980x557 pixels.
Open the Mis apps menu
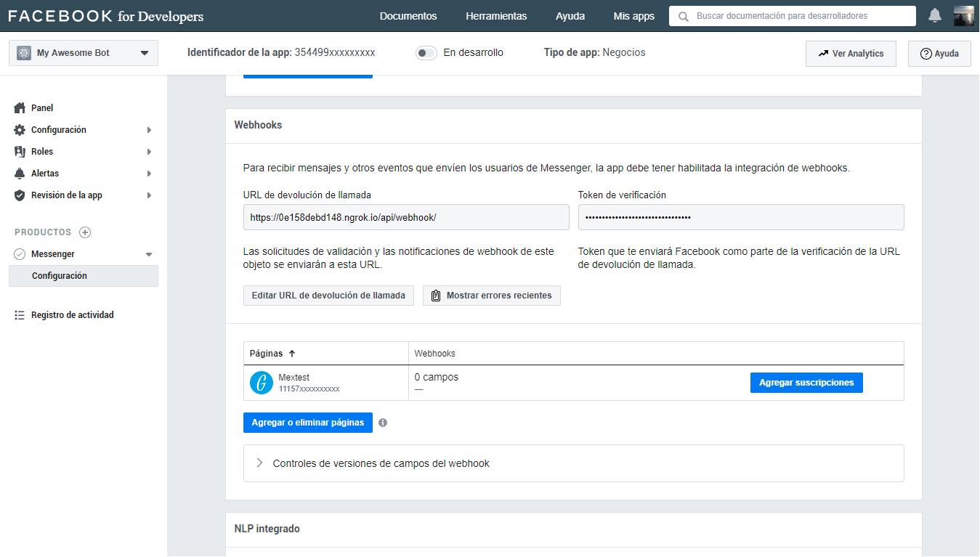click(x=633, y=16)
